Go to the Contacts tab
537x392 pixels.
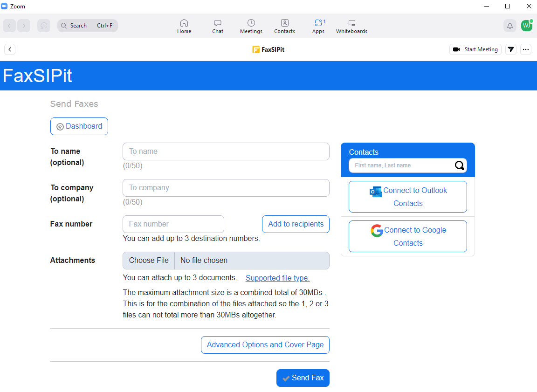(x=284, y=26)
